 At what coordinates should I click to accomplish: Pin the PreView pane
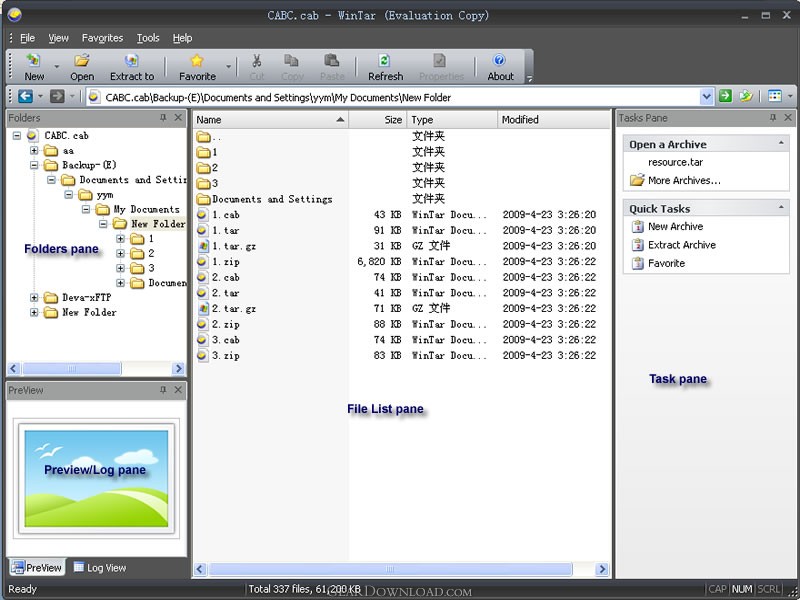coord(163,390)
